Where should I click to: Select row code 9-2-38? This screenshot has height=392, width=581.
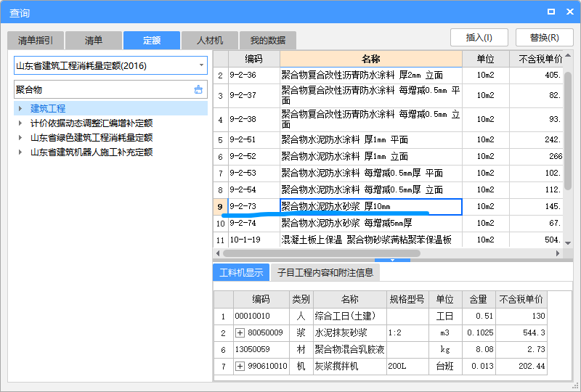click(253, 119)
